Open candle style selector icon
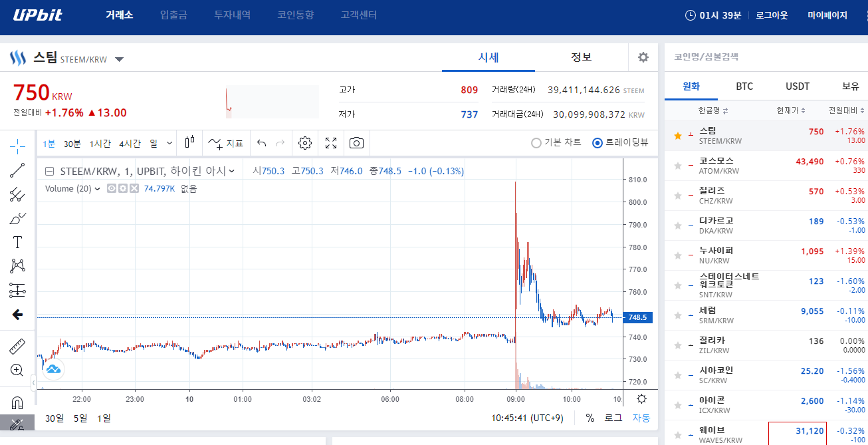 click(x=190, y=142)
